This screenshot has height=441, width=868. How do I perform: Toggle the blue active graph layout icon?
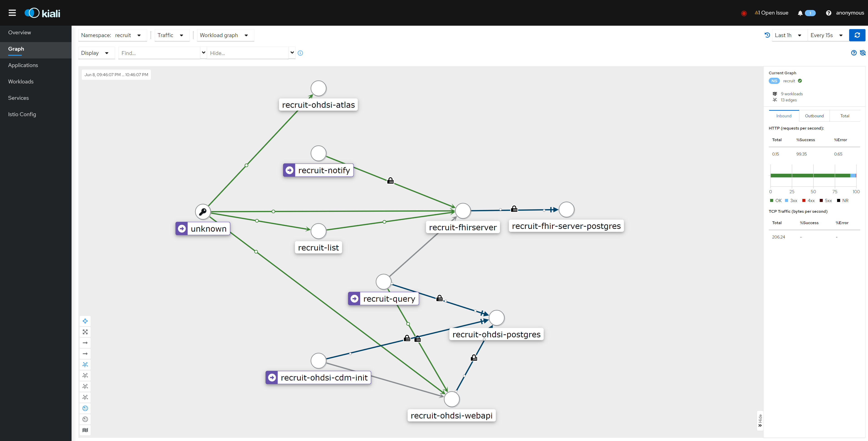(x=85, y=364)
